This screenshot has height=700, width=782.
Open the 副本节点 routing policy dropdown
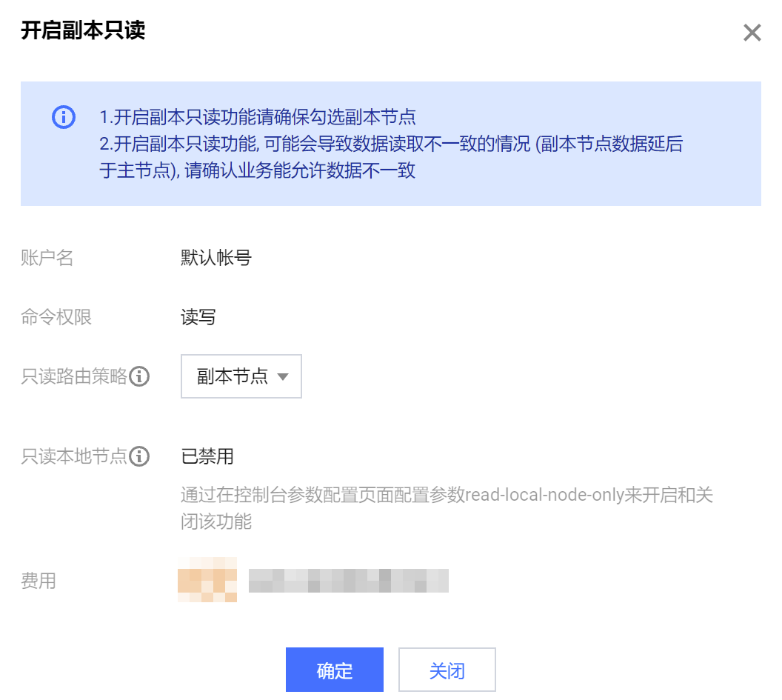(x=241, y=376)
